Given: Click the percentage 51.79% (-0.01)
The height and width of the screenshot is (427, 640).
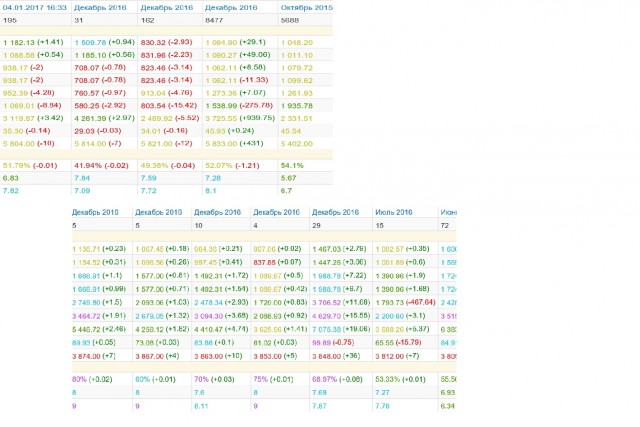Looking at the screenshot, I should point(30,165).
